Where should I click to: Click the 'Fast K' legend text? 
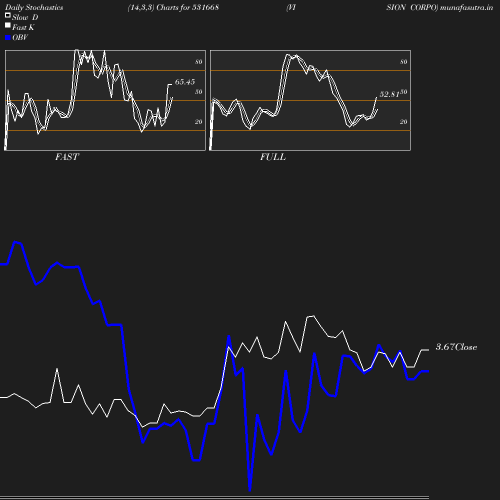23,27
